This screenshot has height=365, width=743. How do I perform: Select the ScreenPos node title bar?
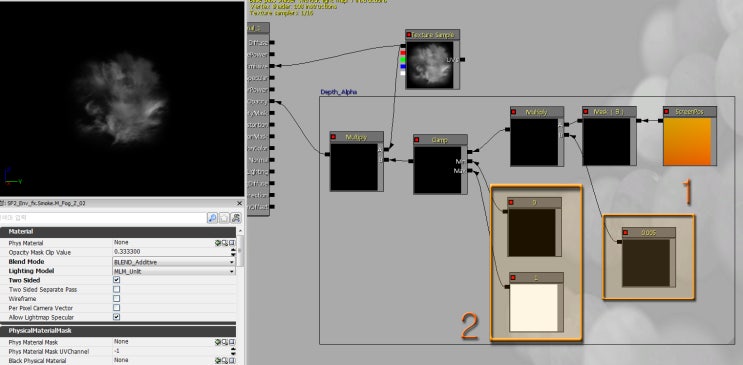pyautogui.click(x=690, y=112)
